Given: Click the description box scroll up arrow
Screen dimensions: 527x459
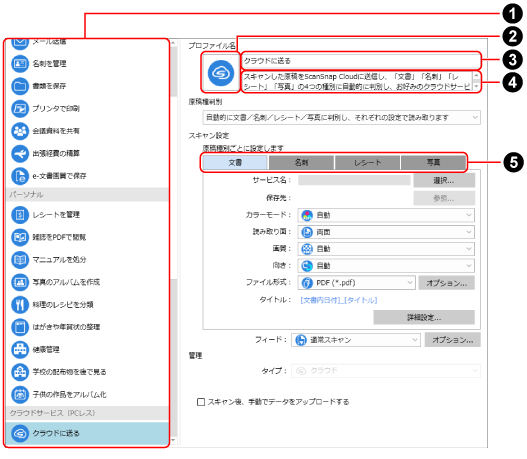Looking at the screenshot, I should point(476,76).
